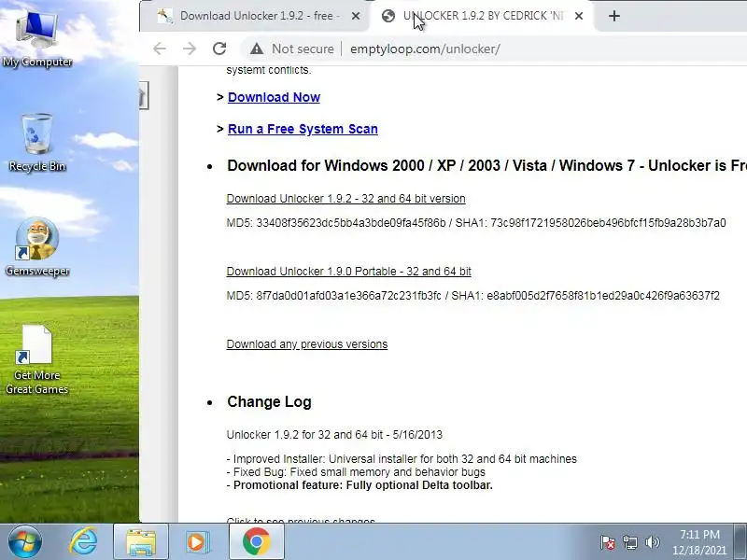This screenshot has width=747, height=560.
Task: Click Click to see previous changes link
Action: tap(301, 520)
